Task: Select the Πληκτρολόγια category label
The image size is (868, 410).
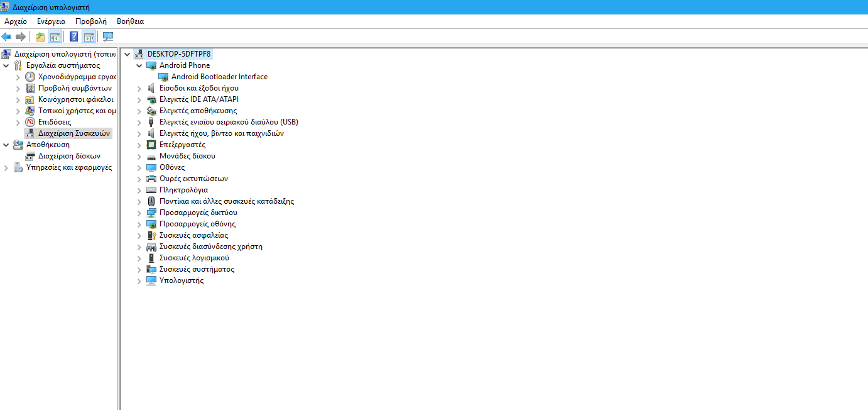Action: [x=183, y=190]
